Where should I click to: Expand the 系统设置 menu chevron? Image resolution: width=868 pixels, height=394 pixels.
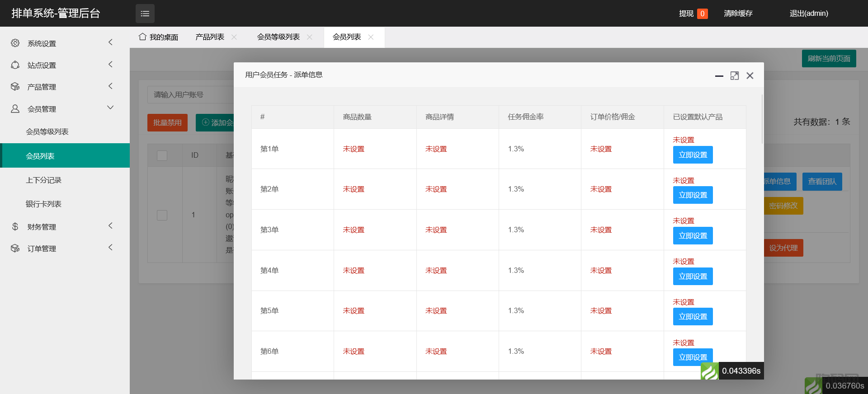pos(110,42)
